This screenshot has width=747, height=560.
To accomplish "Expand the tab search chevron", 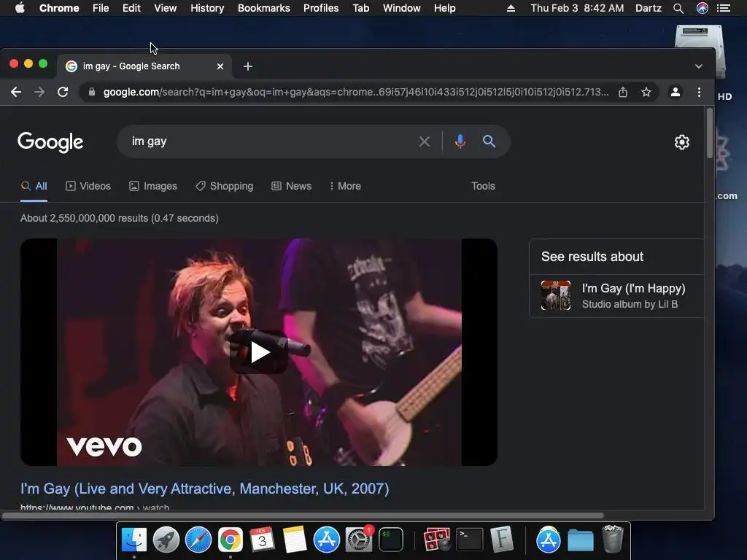I will pos(698,66).
